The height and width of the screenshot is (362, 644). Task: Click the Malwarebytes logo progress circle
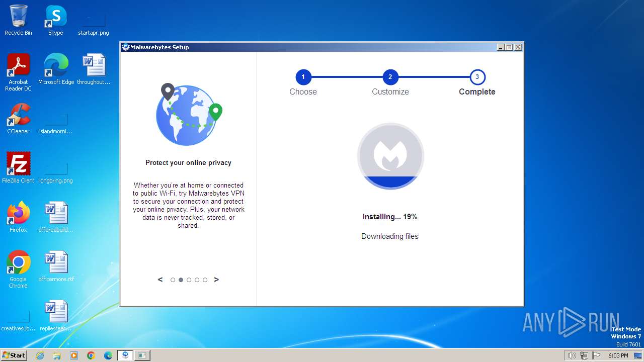pos(390,156)
